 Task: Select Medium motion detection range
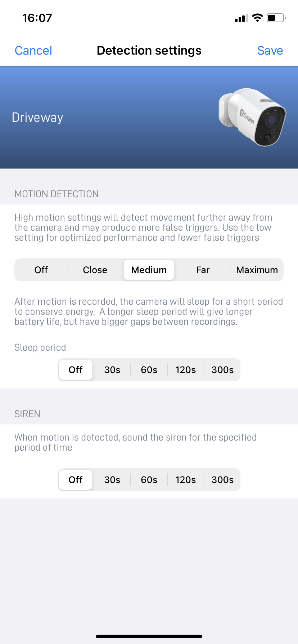[x=149, y=270]
